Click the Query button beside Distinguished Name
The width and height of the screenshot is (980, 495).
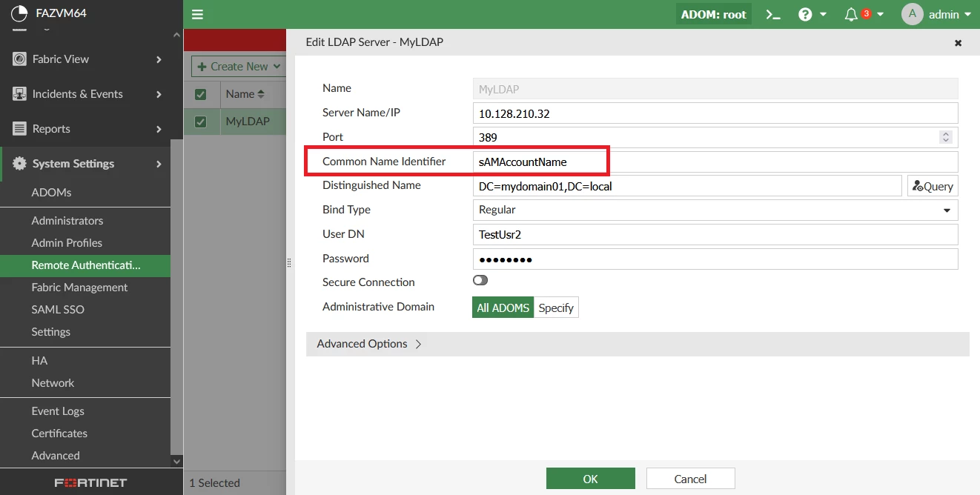933,186
